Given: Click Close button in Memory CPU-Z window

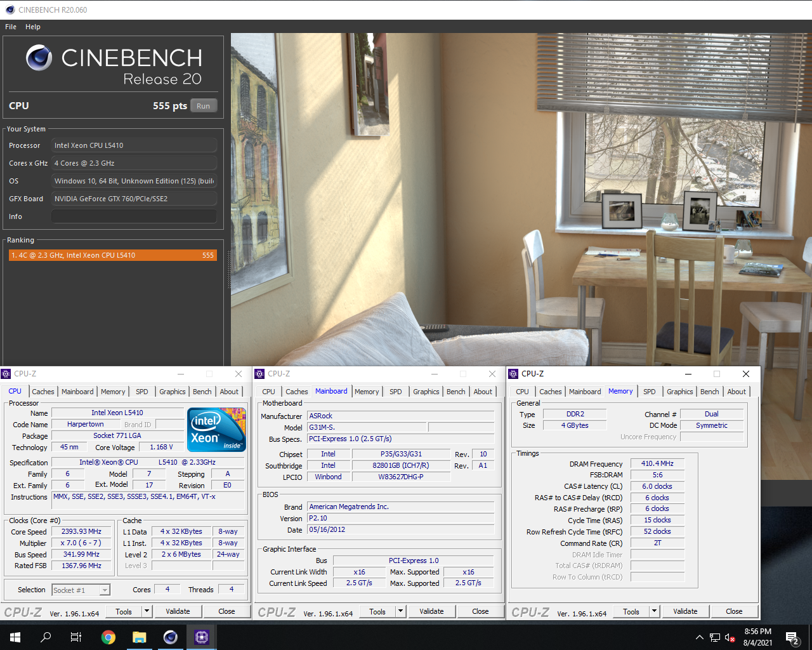Looking at the screenshot, I should coord(734,612).
